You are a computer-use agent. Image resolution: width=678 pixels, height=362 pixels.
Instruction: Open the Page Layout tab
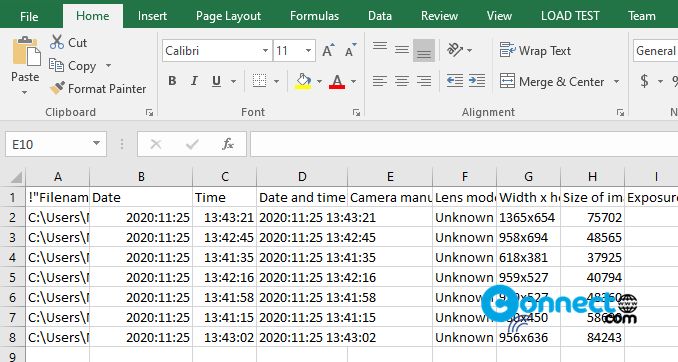[x=228, y=16]
